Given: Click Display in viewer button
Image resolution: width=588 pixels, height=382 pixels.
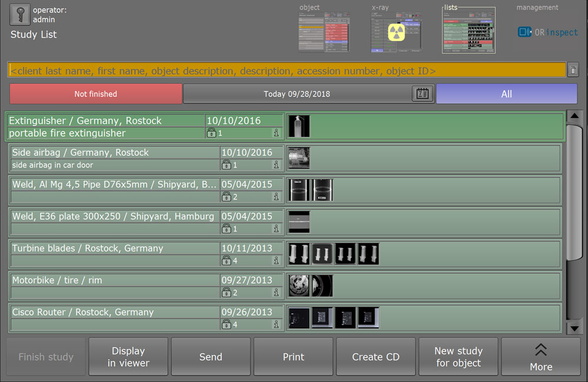Looking at the screenshot, I should 128,357.
